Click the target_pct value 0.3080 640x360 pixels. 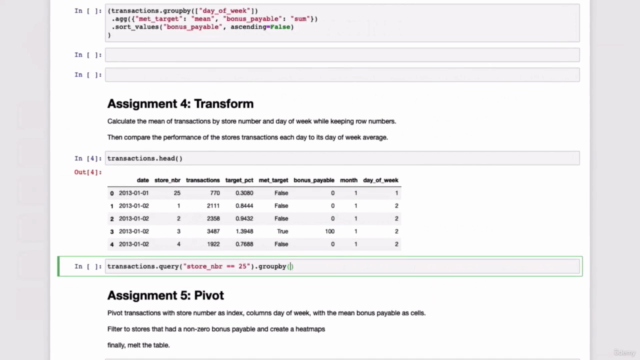pos(244,193)
